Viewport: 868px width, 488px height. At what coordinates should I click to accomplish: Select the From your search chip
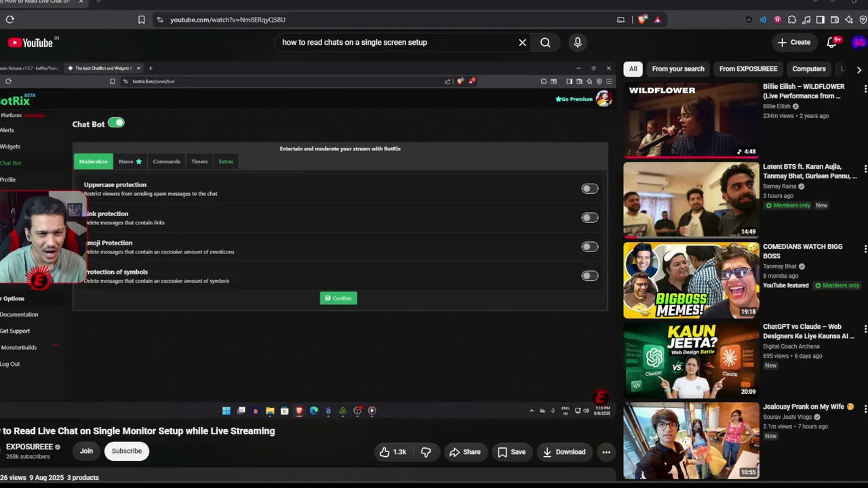coord(678,69)
